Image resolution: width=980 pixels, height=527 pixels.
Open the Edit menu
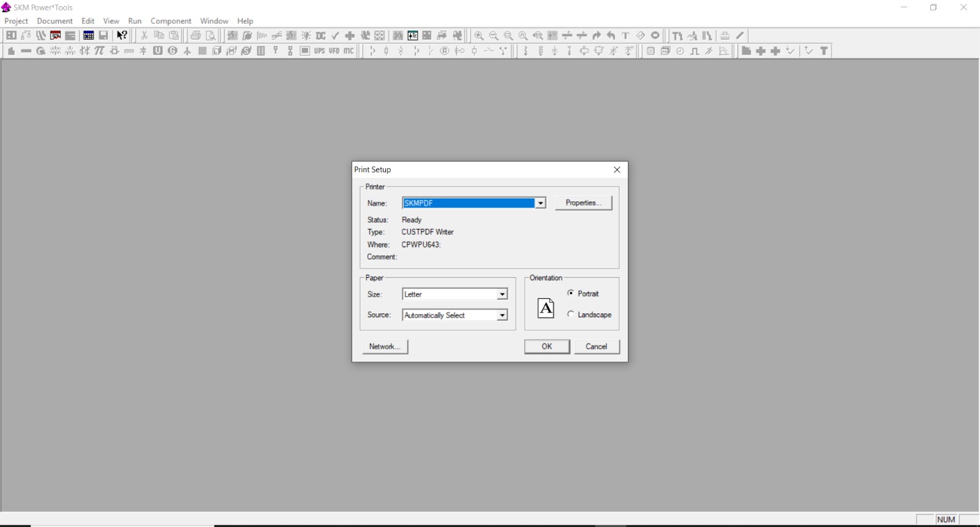point(88,21)
